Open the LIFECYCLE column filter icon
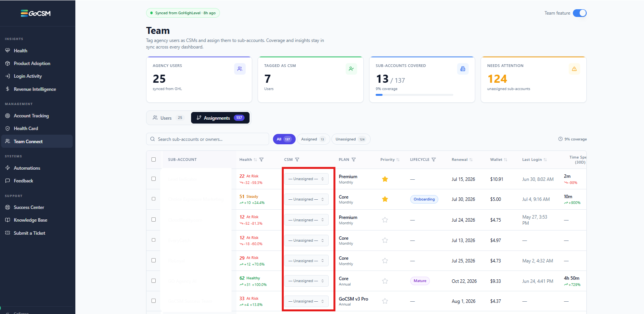 [x=434, y=160]
